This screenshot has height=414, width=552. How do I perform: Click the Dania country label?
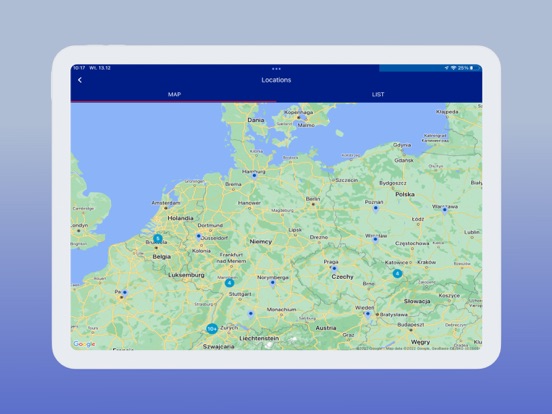tap(256, 120)
